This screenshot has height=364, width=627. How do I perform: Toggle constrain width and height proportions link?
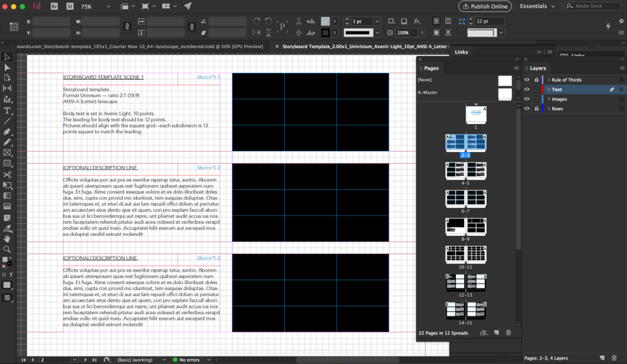[x=127, y=27]
